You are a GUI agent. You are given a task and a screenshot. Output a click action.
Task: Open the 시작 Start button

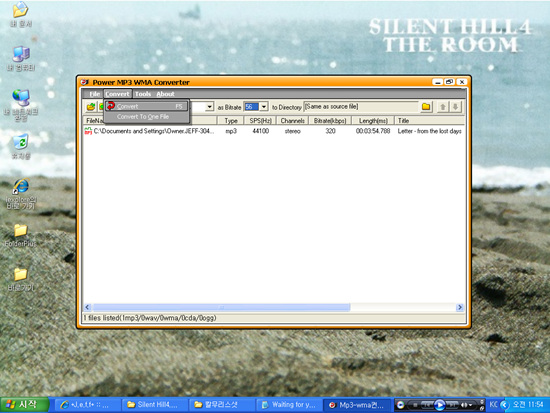point(24,405)
